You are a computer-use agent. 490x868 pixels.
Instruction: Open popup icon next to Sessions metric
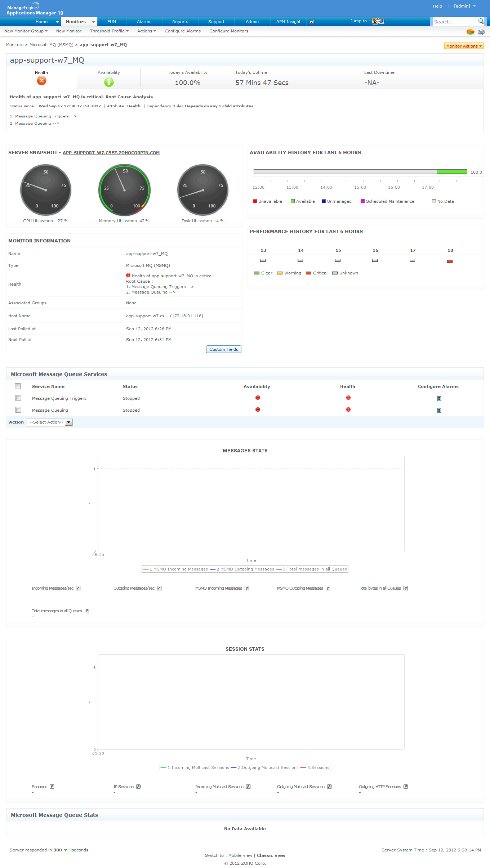point(52,787)
